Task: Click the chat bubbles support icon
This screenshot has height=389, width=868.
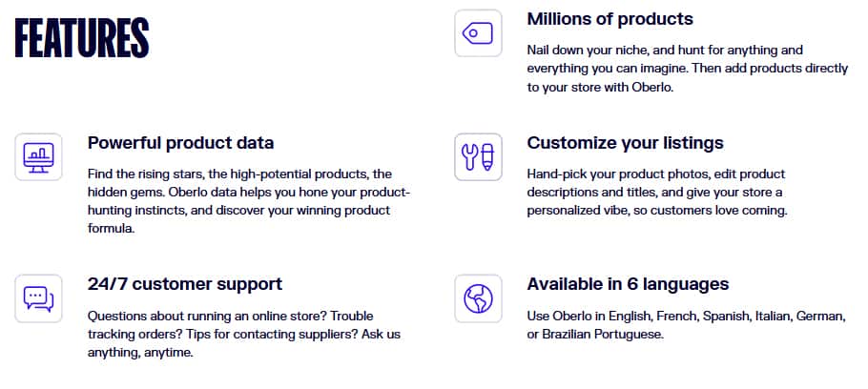Action: 38,298
